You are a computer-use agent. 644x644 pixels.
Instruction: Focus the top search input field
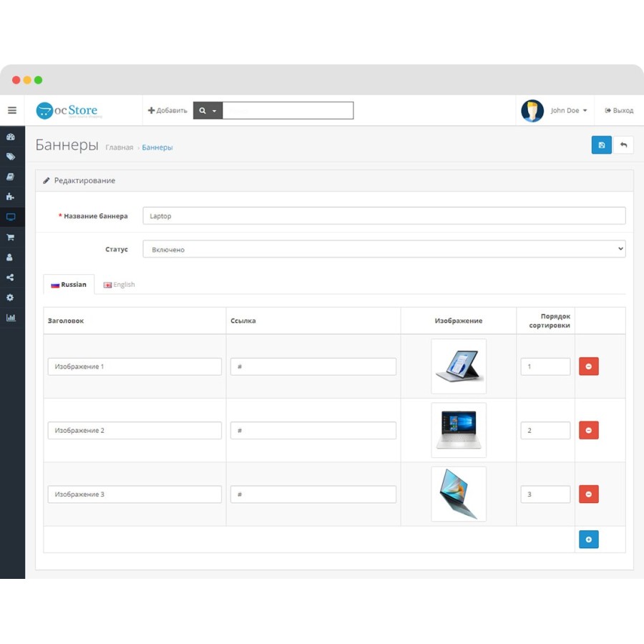[x=288, y=110]
